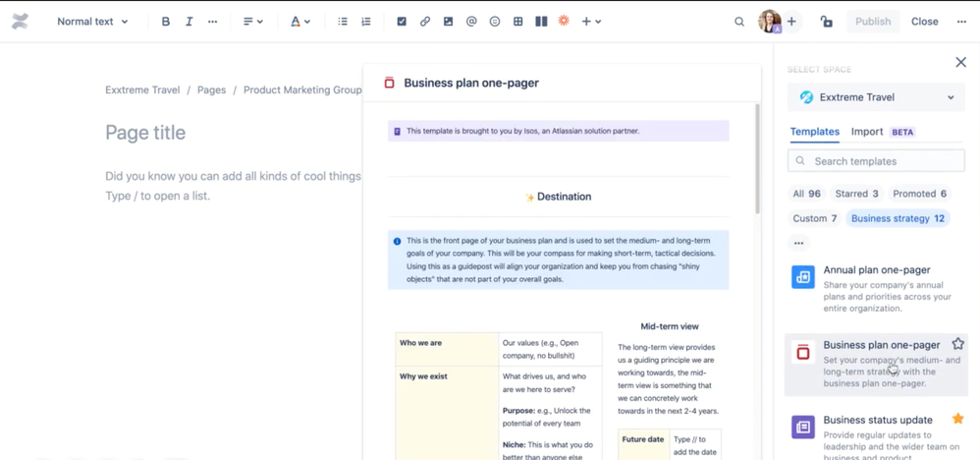The width and height of the screenshot is (980, 460).
Task: Select the Custom 7 filter
Action: pyautogui.click(x=814, y=218)
